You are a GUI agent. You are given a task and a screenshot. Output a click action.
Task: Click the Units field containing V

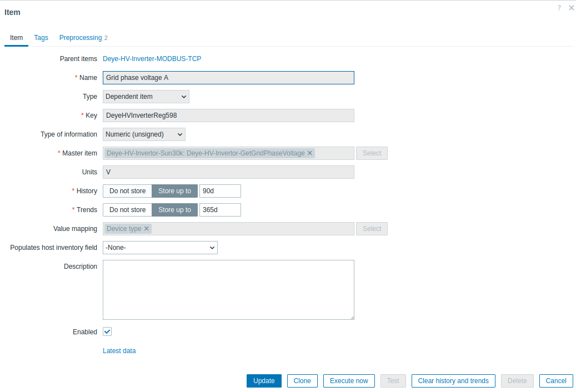tap(228, 172)
